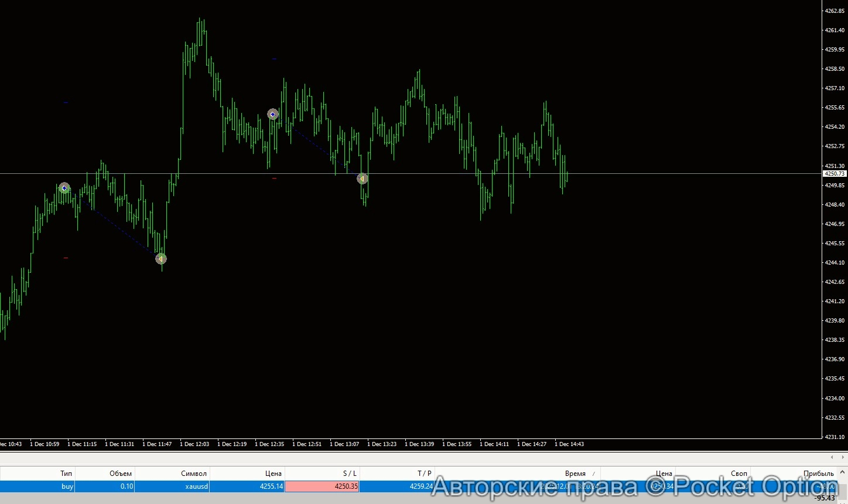Screen dimensions: 848x504
Task: Select the second trade's yellow close arrow
Action: (x=363, y=179)
